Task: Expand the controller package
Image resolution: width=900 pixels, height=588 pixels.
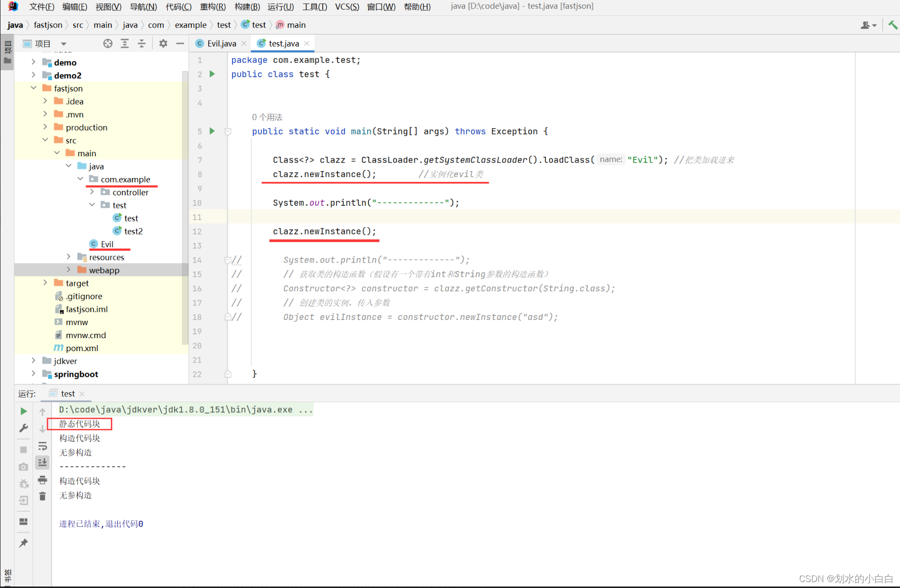Action: coord(92,192)
